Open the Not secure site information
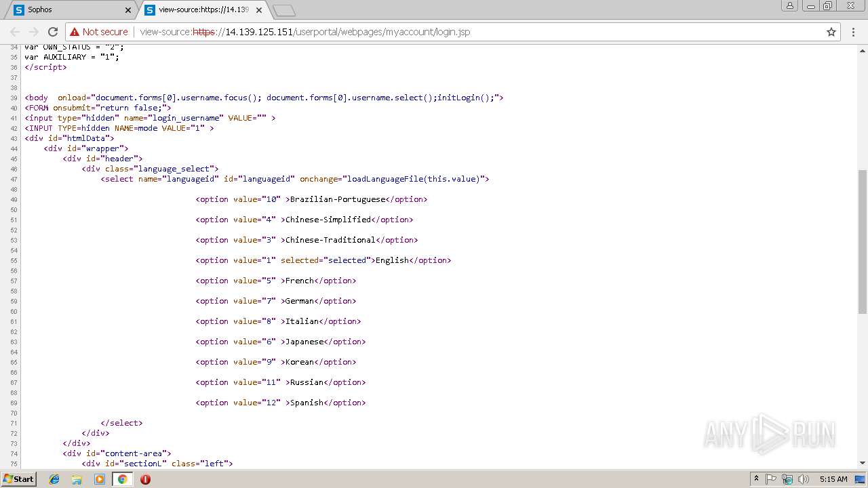Image resolution: width=868 pixels, height=488 pixels. click(99, 32)
